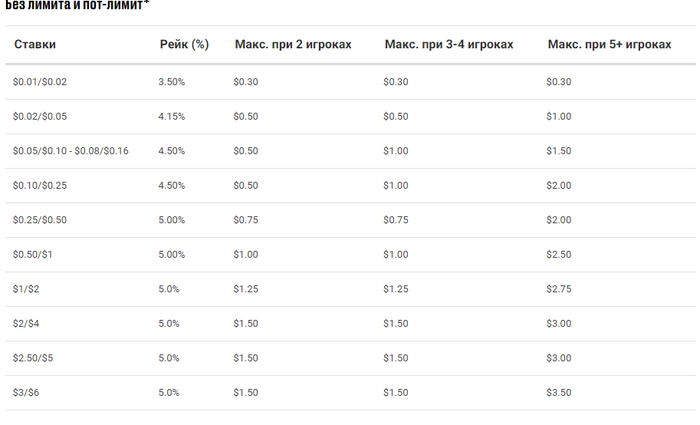Click the $2/$4 stakes cell
The height and width of the screenshot is (425, 700).
coord(26,324)
